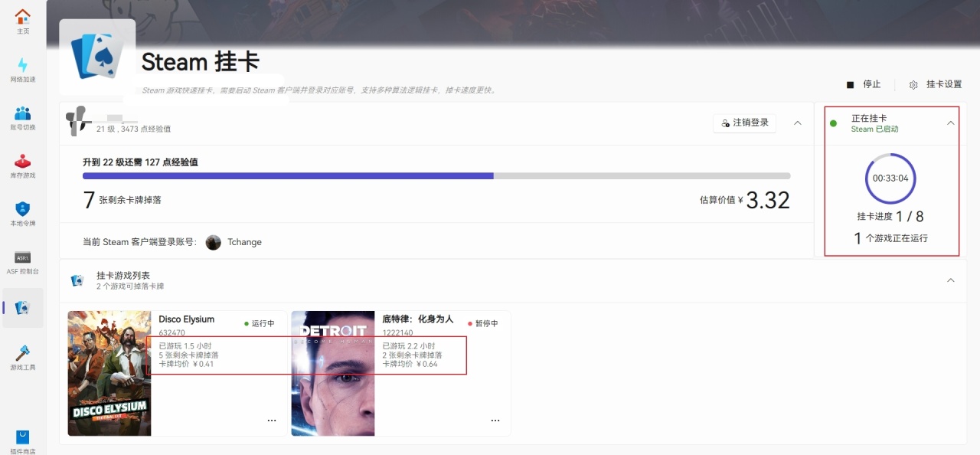Viewport: 980px width, 455px height.
Task: Open 底特律：化身为人 card's more options
Action: click(495, 421)
